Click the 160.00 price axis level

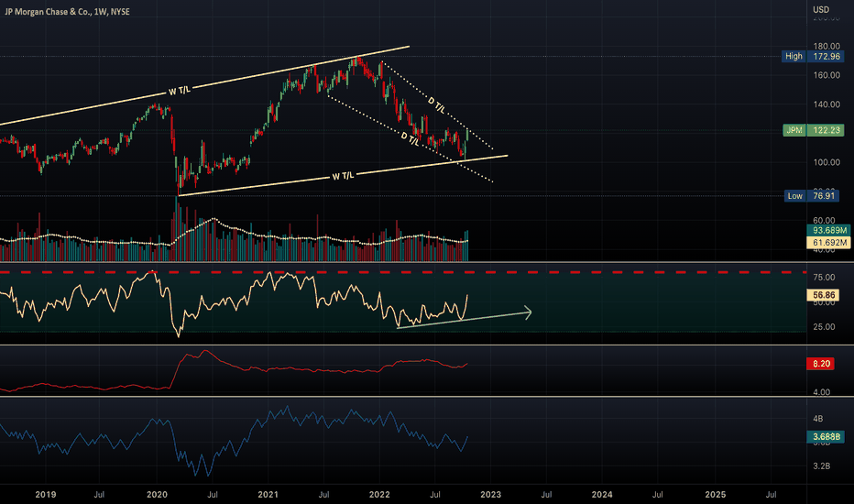pyautogui.click(x=827, y=75)
